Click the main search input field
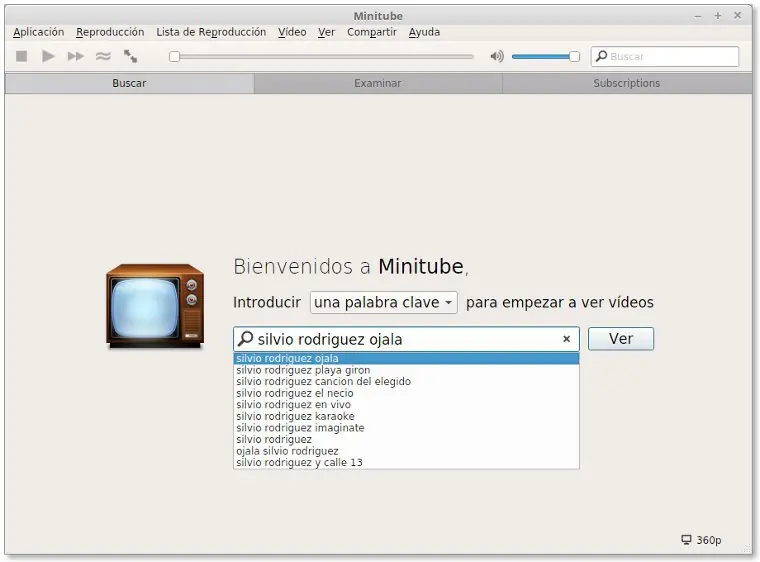 [x=406, y=339]
